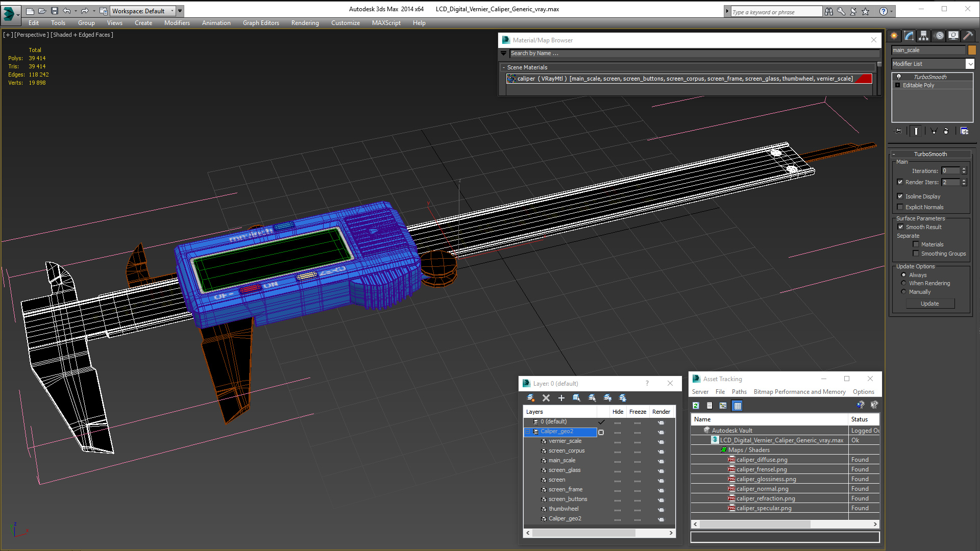The image size is (980, 551).
Task: Click Delete layer X icon
Action: (x=546, y=398)
